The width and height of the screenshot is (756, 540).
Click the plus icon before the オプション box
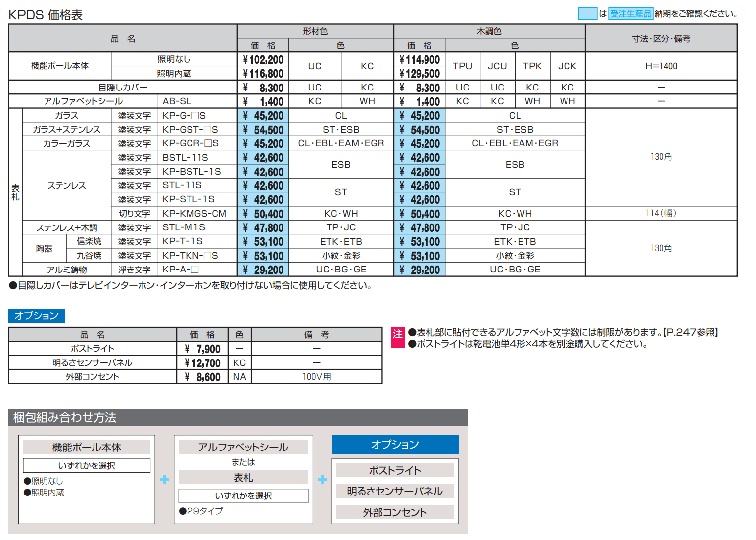[322, 480]
